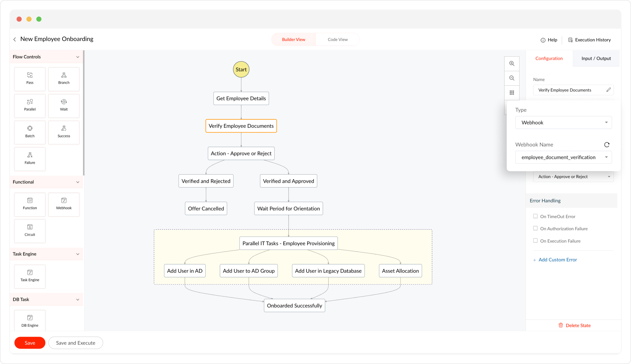This screenshot has width=631, height=364.
Task: Click the zoom in magnifier icon
Action: point(512,64)
